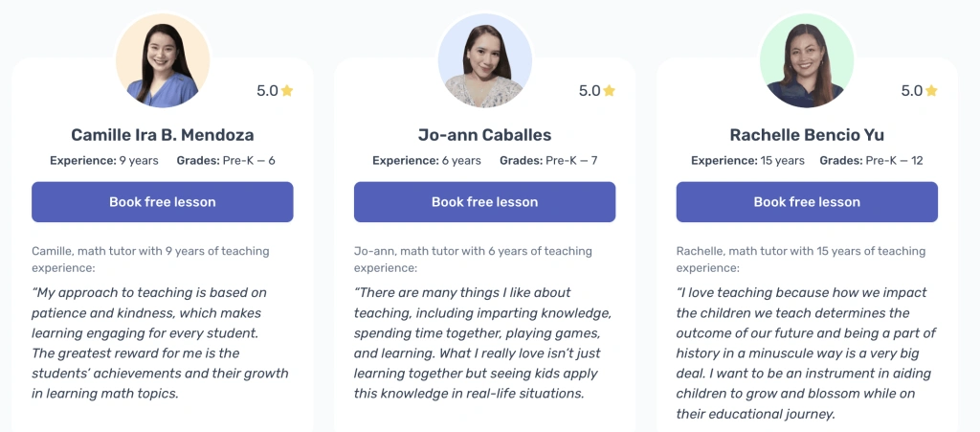
Task: Click Camille's quote about patience and kindness
Action: click(161, 343)
